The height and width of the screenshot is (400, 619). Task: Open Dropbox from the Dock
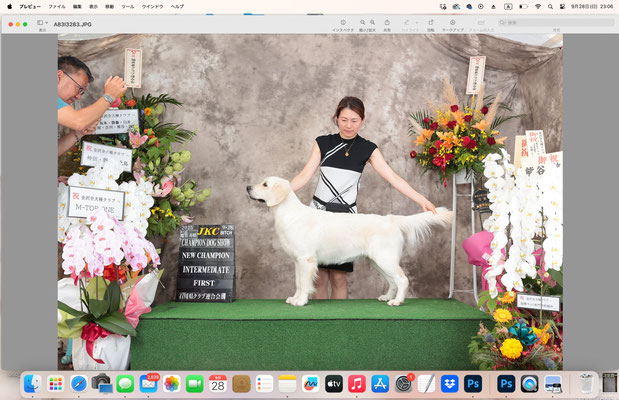450,384
